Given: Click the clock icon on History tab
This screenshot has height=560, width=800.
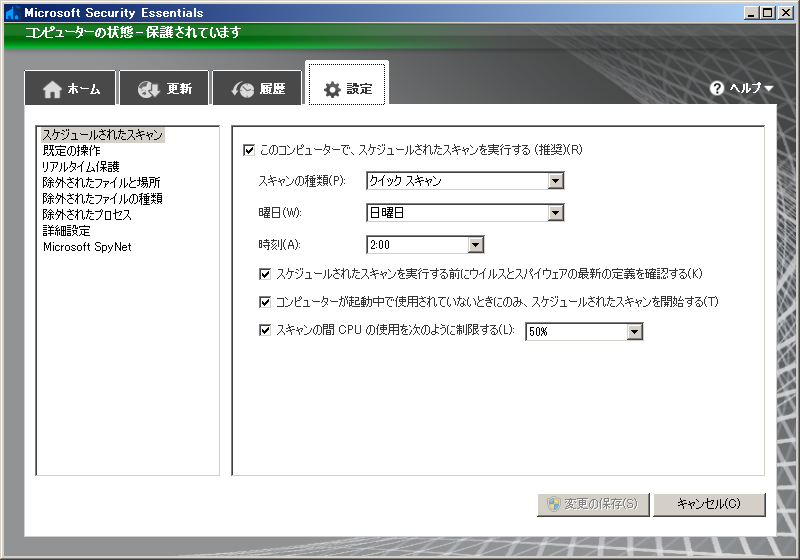Looking at the screenshot, I should click(x=243, y=89).
